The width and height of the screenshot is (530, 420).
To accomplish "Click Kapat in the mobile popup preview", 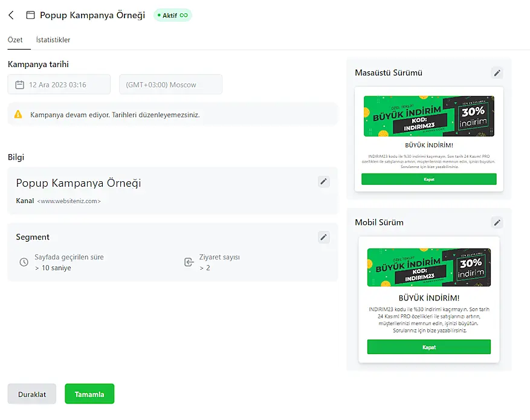I will click(428, 347).
